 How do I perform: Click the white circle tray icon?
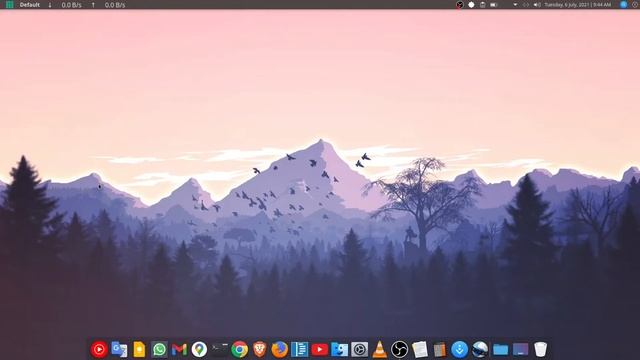(x=471, y=5)
